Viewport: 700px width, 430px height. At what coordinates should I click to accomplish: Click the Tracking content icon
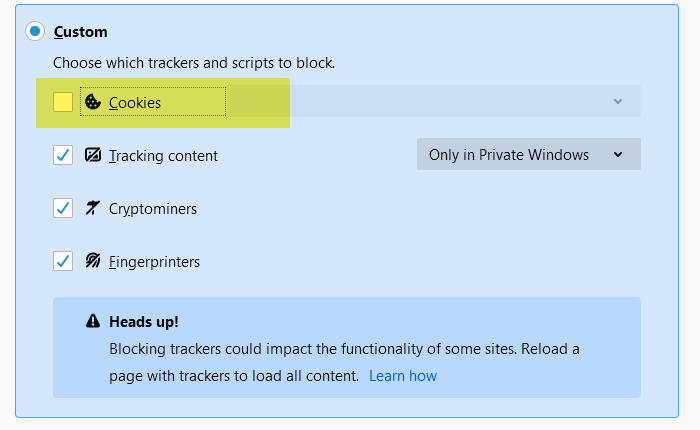coord(93,154)
